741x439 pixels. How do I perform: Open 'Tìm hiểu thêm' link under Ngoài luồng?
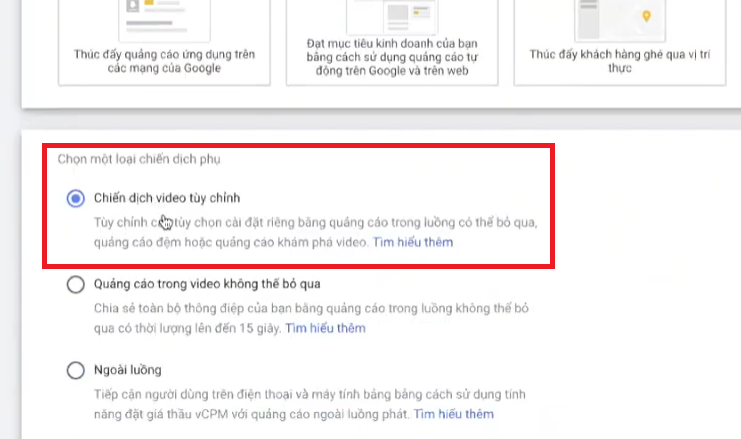(453, 414)
